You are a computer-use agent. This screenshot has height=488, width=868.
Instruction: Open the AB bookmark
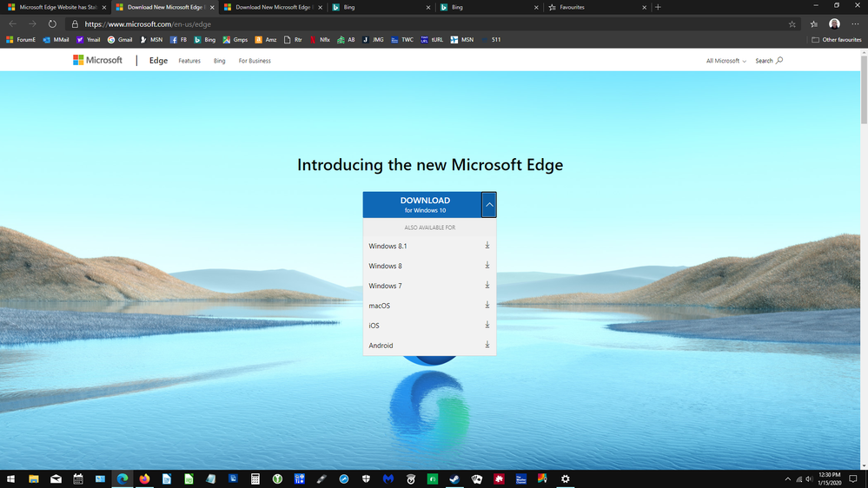(x=346, y=40)
